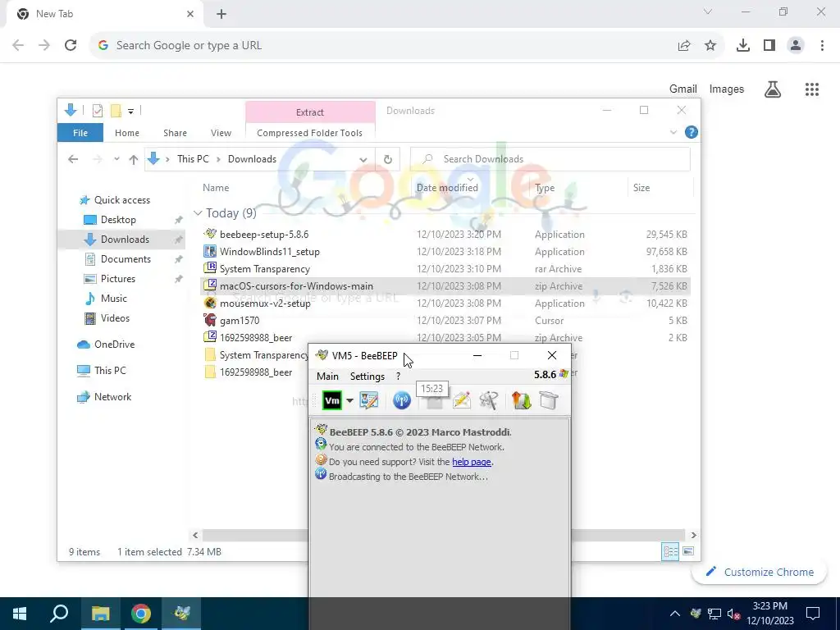Click the grey box icon at toolbar end
Image resolution: width=840 pixels, height=630 pixels.
[x=549, y=400]
